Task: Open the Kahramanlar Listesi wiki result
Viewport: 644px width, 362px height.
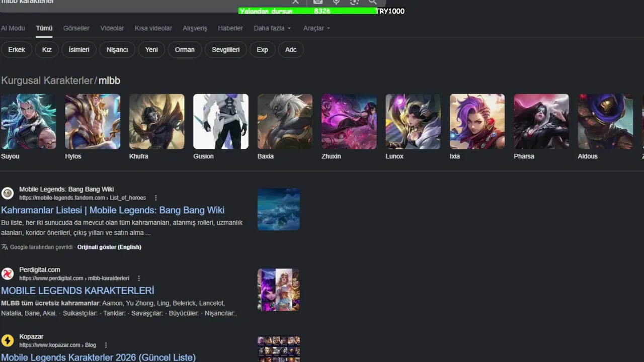Action: [113, 210]
